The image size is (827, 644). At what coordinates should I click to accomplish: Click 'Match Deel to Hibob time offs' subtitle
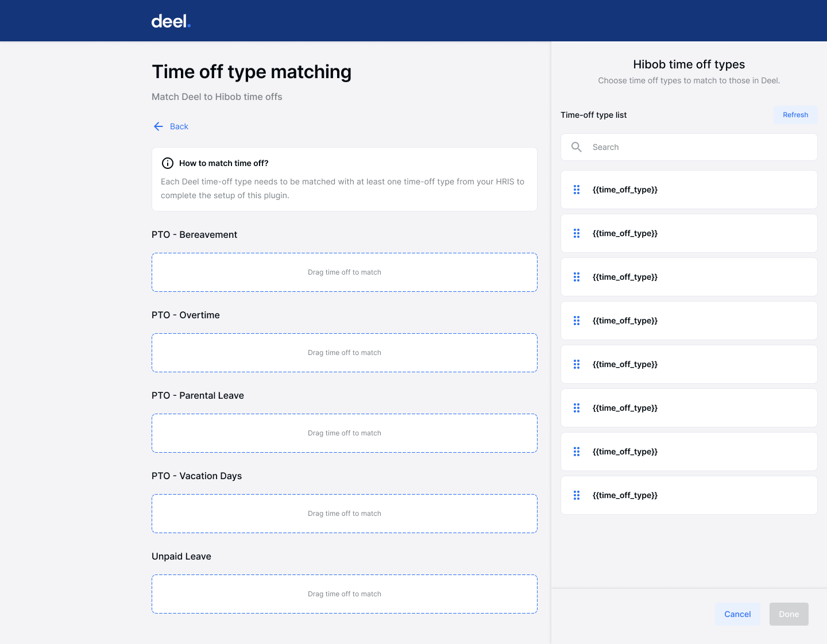coord(217,97)
